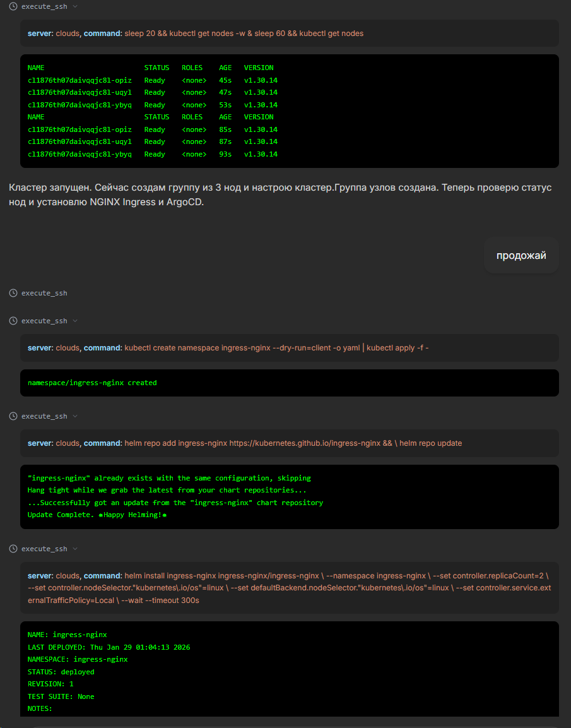The height and width of the screenshot is (728, 571).
Task: Click the helm install ingress-nginx command box
Action: coord(289,588)
